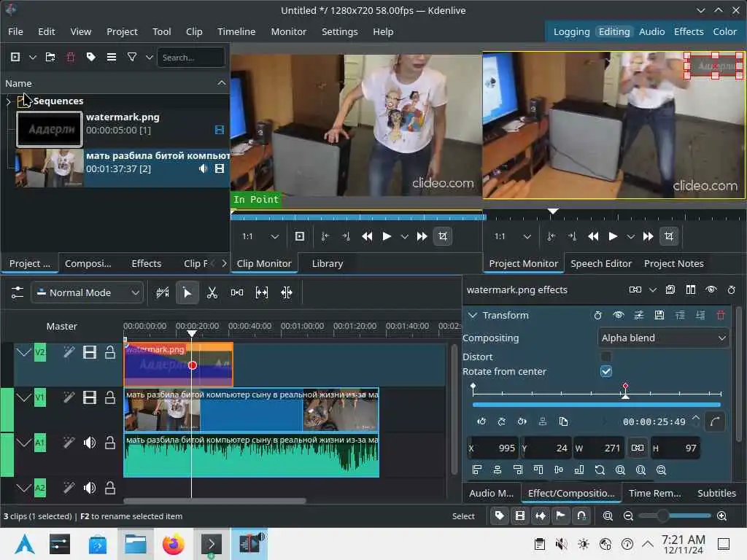Image resolution: width=747 pixels, height=560 pixels.
Task: Mute the A1 audio track
Action: point(90,443)
